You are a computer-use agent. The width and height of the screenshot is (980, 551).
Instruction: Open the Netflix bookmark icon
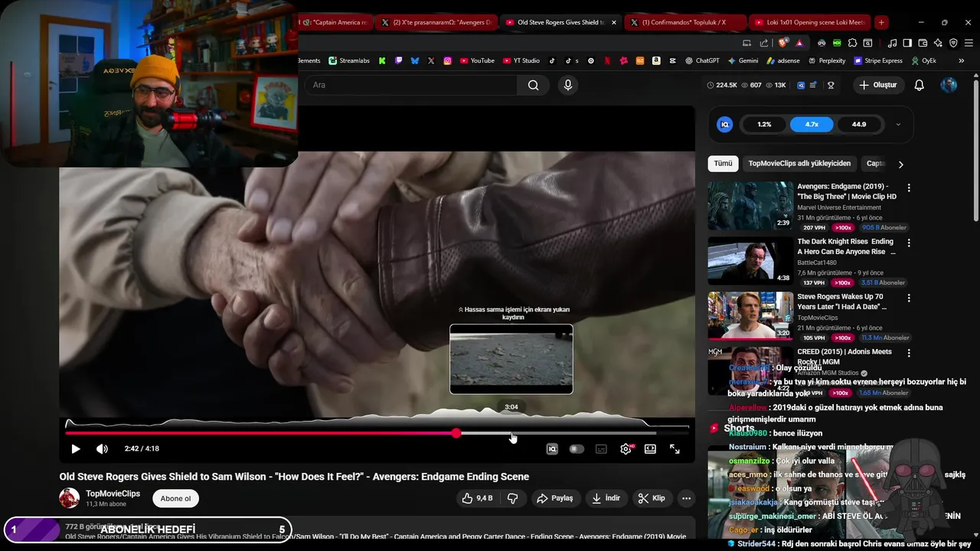coord(607,60)
